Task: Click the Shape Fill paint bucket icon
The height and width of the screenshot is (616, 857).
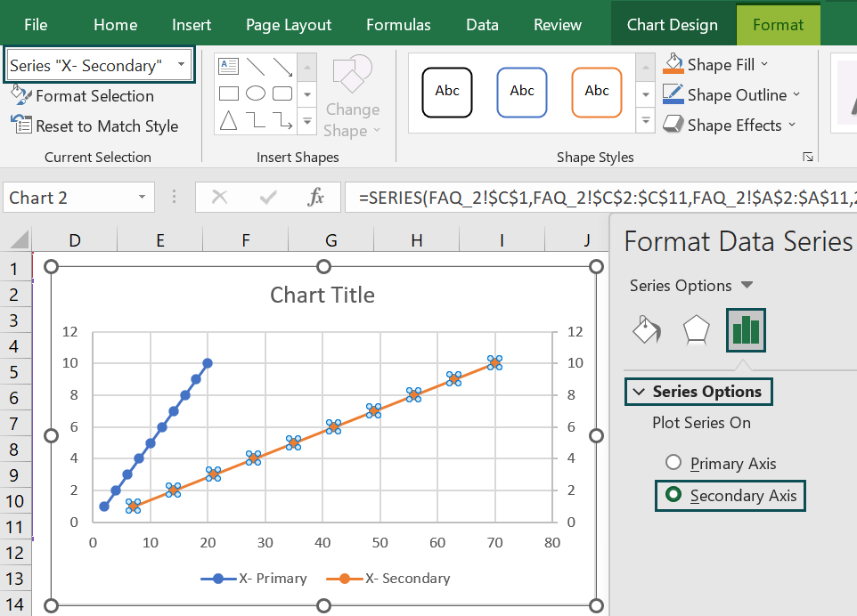Action: tap(673, 63)
